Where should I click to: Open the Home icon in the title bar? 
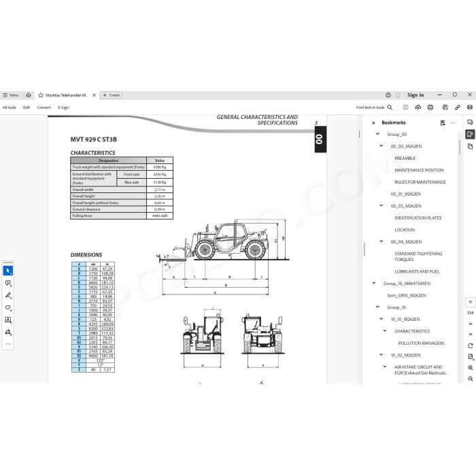pyautogui.click(x=29, y=95)
